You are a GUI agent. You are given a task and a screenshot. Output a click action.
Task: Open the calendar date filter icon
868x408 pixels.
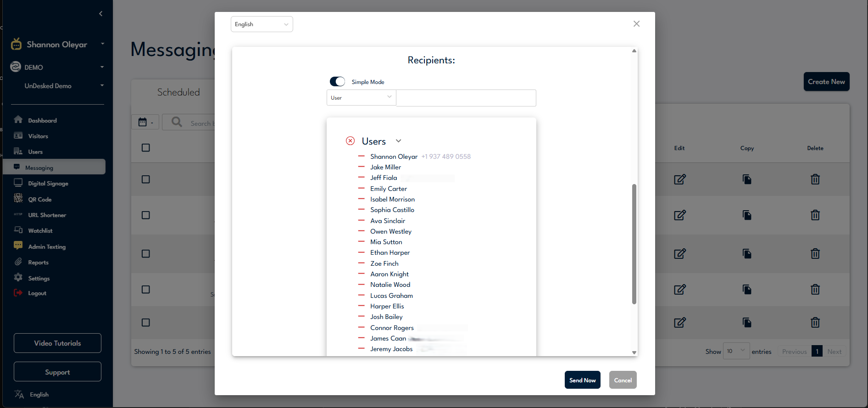(145, 122)
